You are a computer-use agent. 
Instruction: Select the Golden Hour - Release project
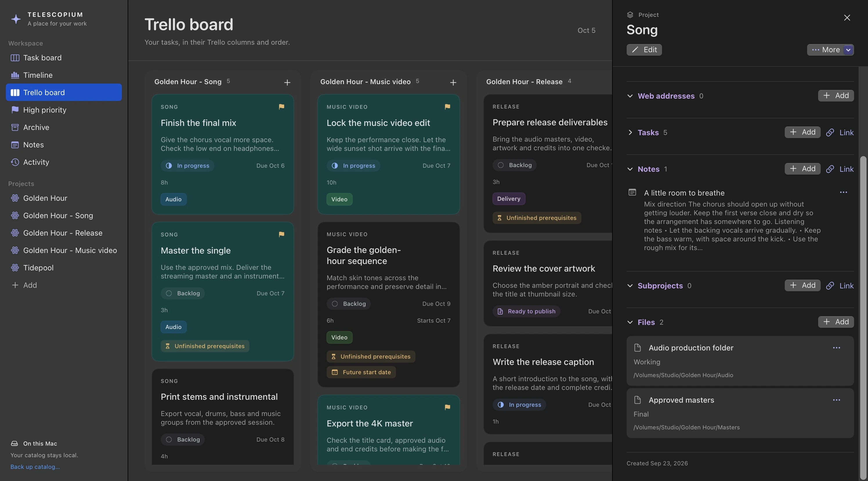click(64, 233)
